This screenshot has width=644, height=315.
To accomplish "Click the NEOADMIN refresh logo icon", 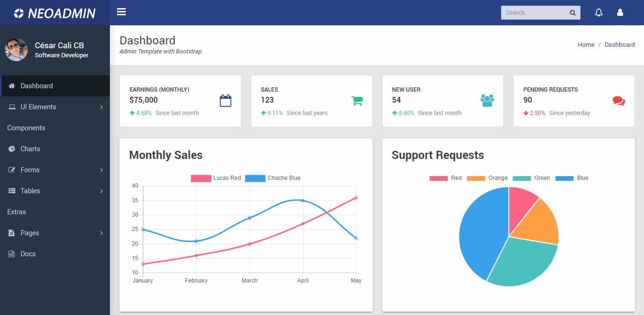I will [x=18, y=13].
